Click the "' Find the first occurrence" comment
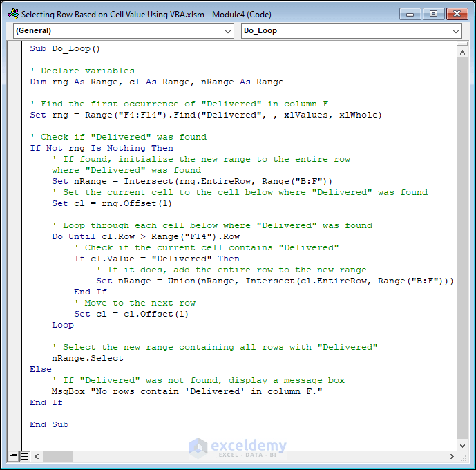This screenshot has width=476, height=470. [179, 104]
